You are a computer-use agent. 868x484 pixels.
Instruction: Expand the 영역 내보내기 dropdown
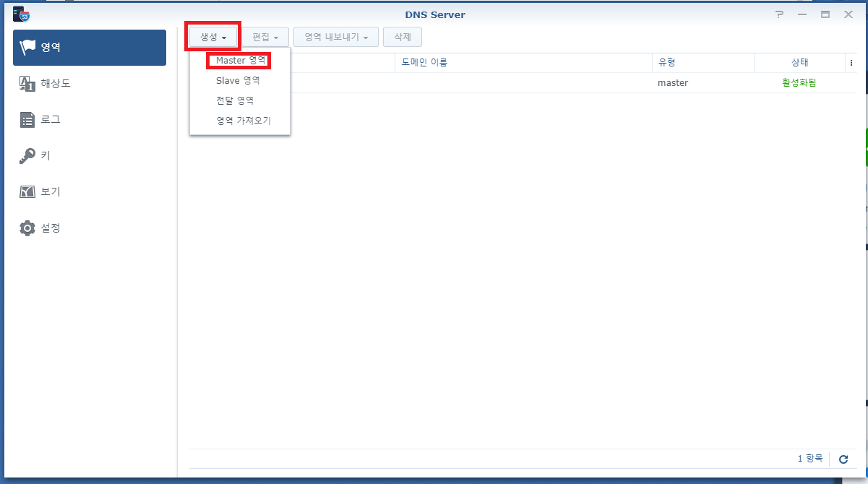(336, 37)
